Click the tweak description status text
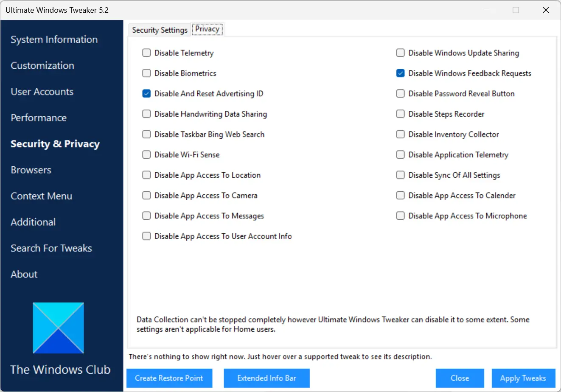This screenshot has width=561, height=392. [x=280, y=357]
